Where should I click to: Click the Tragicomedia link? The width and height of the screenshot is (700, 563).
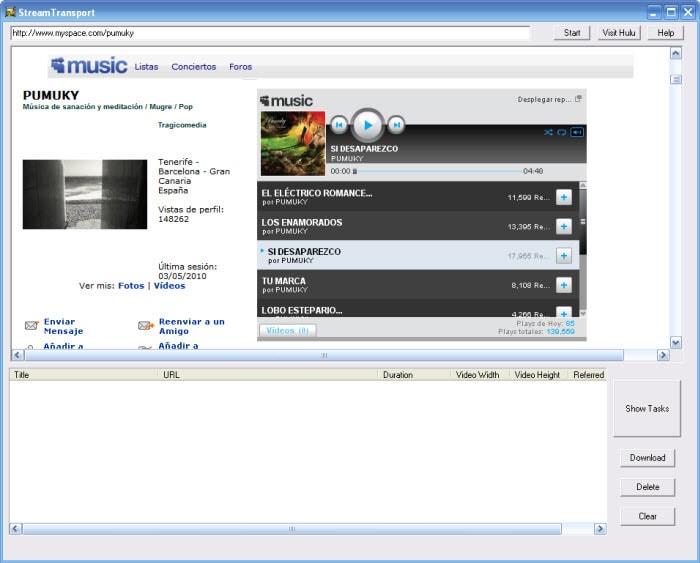point(182,125)
